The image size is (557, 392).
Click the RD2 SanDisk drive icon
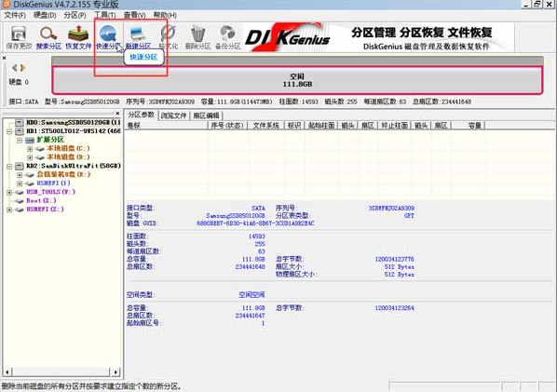(20, 166)
